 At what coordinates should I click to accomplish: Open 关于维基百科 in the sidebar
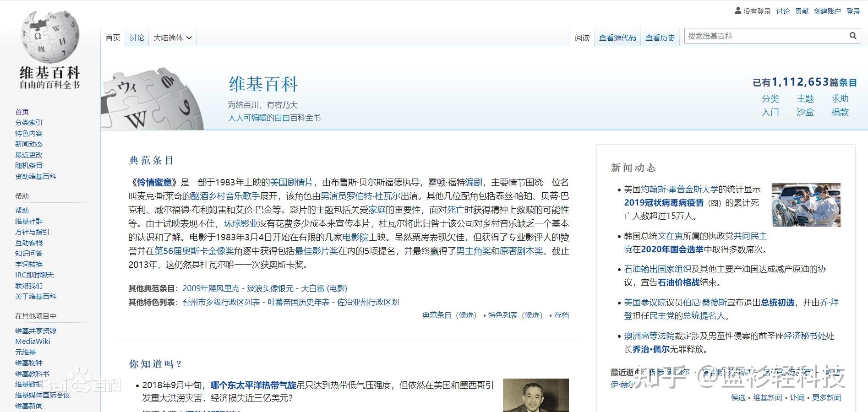tap(36, 296)
